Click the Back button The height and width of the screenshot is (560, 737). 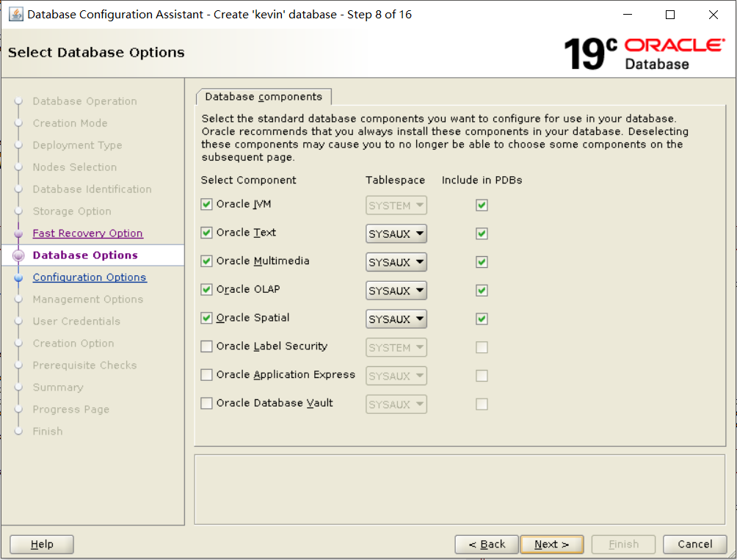coord(487,544)
